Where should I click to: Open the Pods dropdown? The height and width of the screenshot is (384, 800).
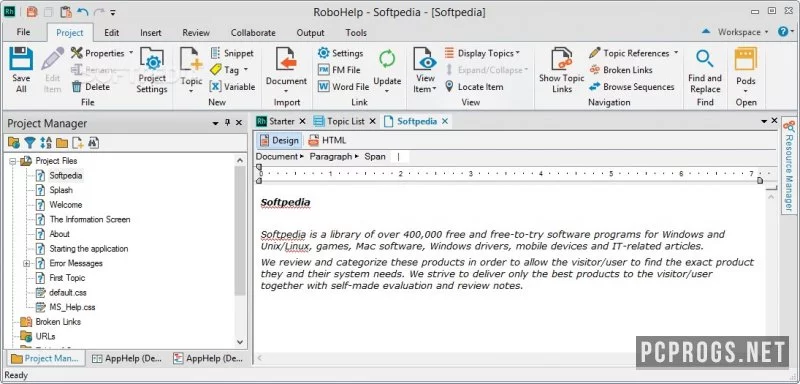[x=745, y=92]
